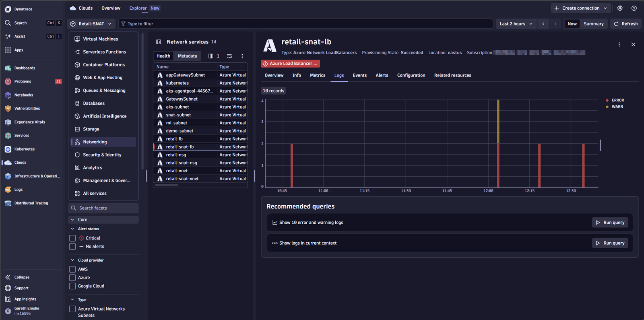Image resolution: width=644 pixels, height=320 pixels.
Task: Switch to the Alerts tab
Action: point(382,75)
